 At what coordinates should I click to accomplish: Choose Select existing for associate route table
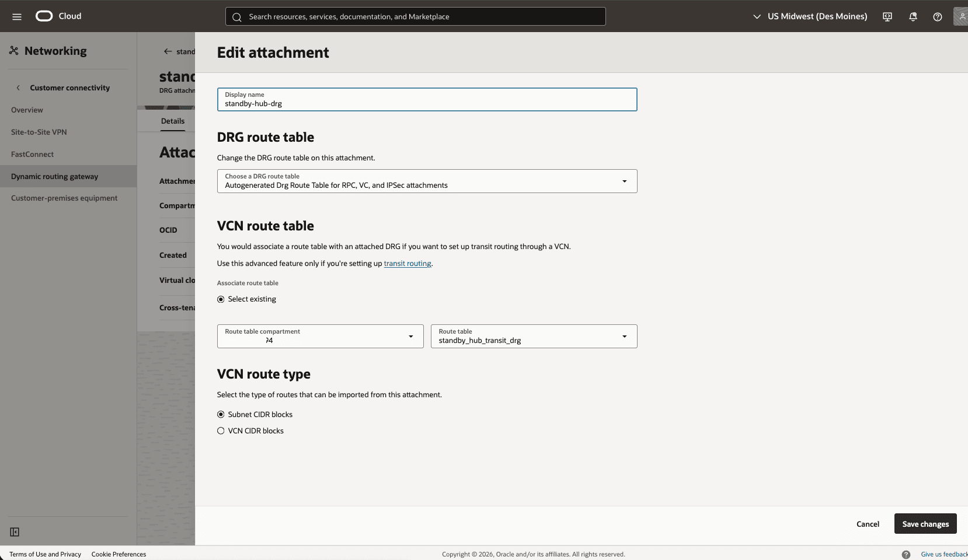(x=221, y=299)
